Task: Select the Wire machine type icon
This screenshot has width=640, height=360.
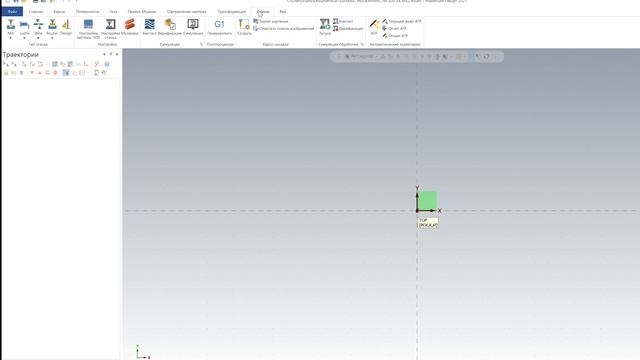Action: tap(38, 24)
